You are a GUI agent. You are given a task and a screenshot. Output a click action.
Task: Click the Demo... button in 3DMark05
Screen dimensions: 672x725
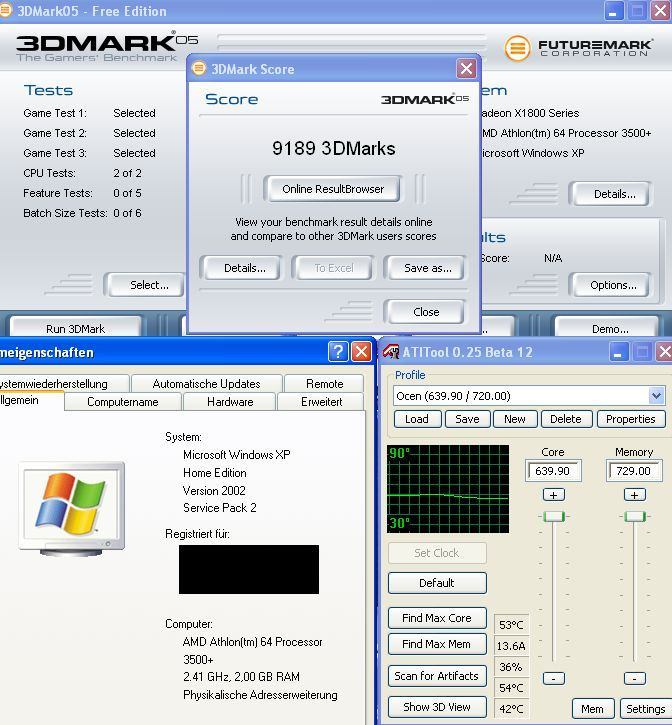[607, 327]
